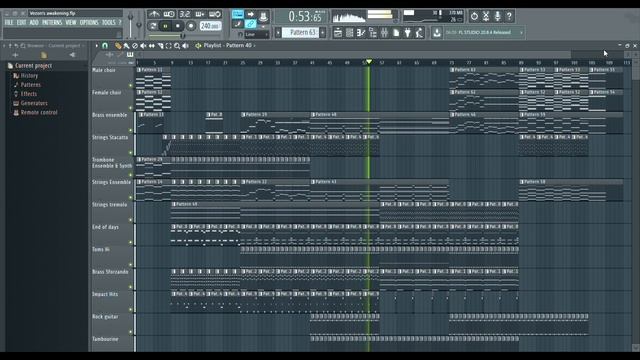Click the next pattern arrow
The width and height of the screenshot is (640, 360).
tap(323, 33)
